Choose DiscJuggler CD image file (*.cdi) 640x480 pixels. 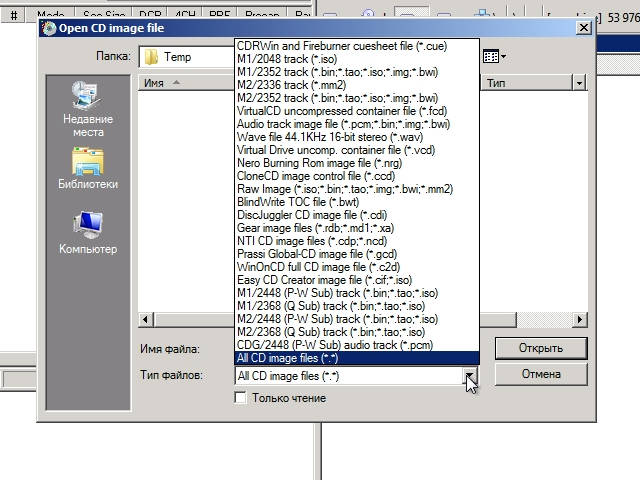(x=311, y=215)
